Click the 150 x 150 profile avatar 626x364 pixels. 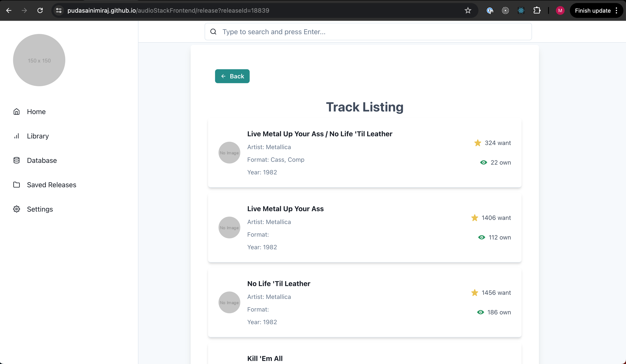[39, 60]
